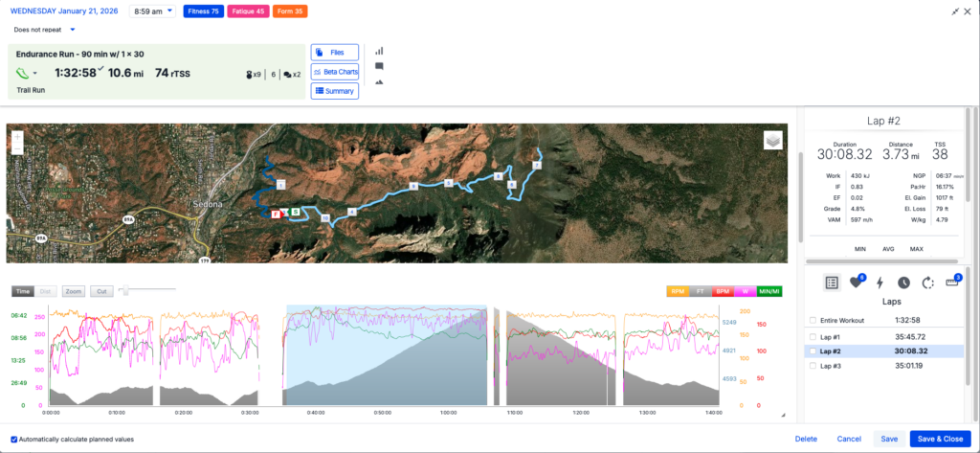This screenshot has width=980, height=453.
Task: Click the ruler distance icon
Action: click(950, 283)
